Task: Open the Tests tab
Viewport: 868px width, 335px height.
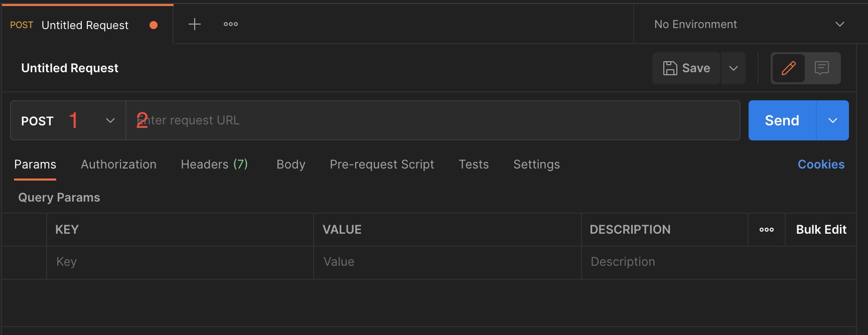Action: (x=474, y=164)
